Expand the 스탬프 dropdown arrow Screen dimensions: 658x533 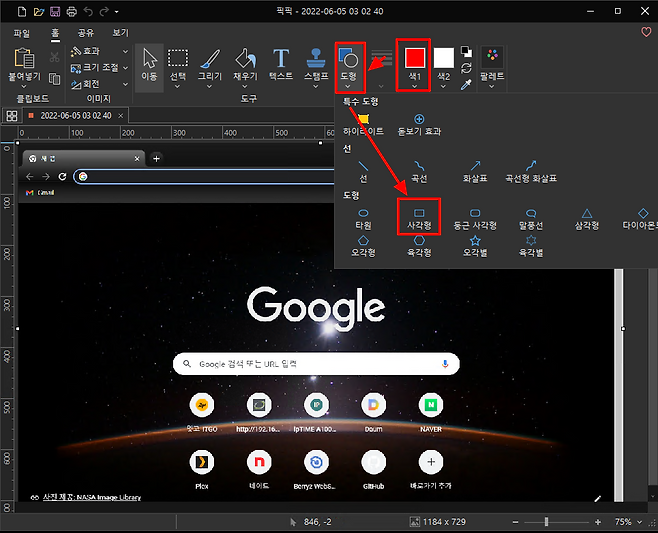click(316, 87)
